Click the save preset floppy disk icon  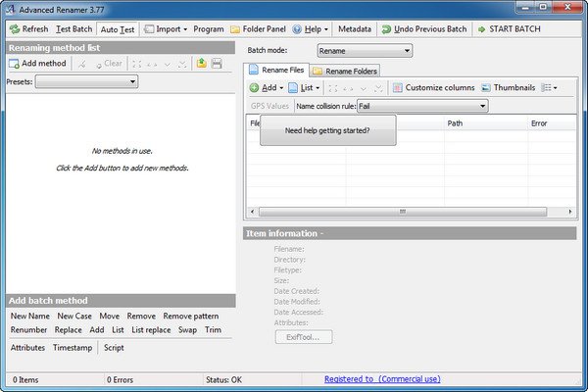[217, 63]
